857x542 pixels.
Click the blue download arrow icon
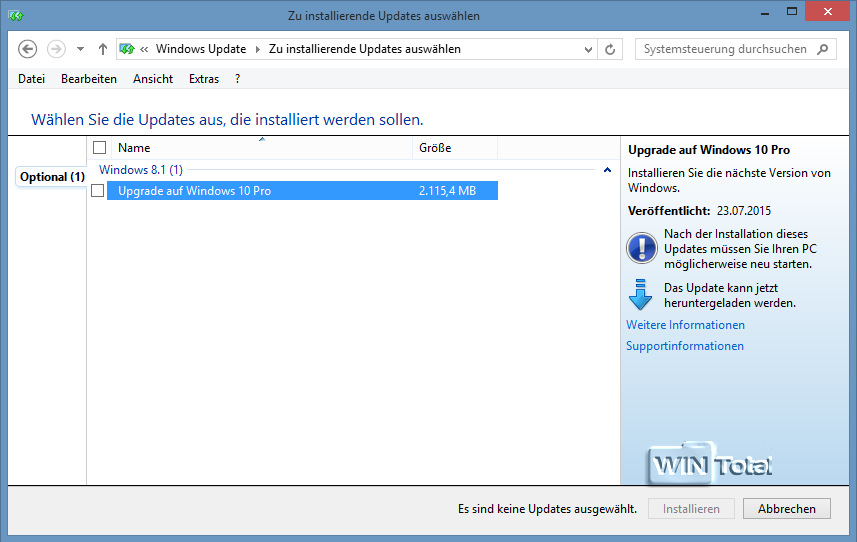click(x=641, y=294)
